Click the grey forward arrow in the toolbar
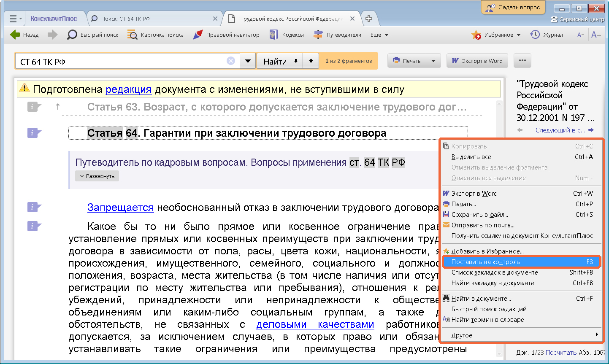 (52, 35)
